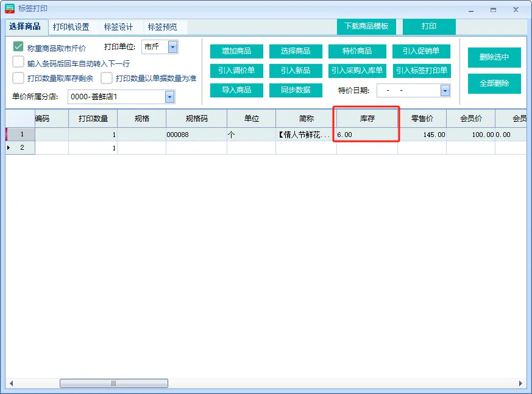Click the 导入商品 button
This screenshot has width=532, height=394.
click(236, 90)
